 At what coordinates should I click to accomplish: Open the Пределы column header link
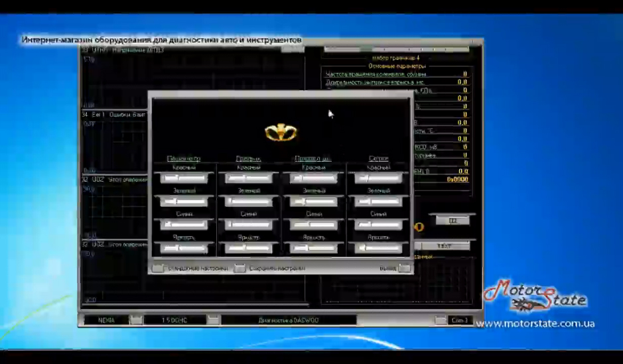[x=248, y=158]
